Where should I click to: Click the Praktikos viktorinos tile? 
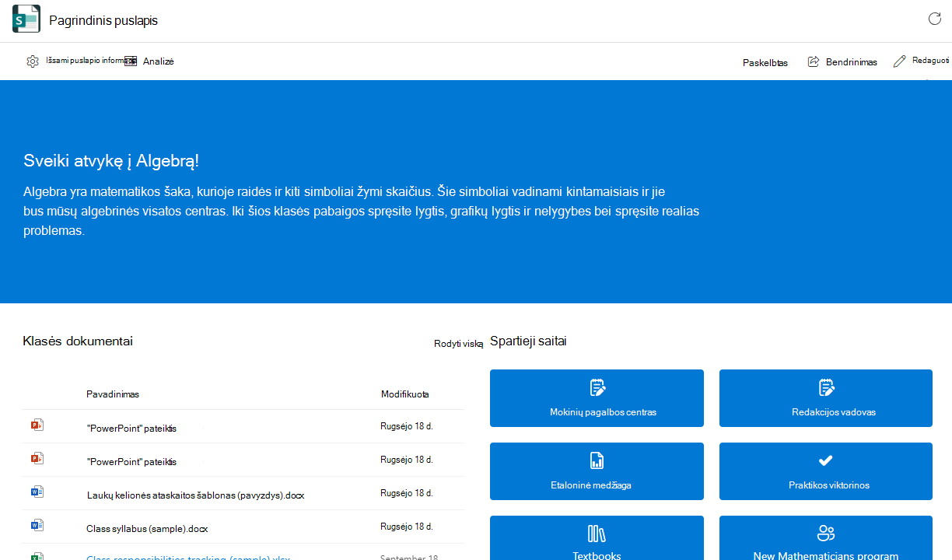click(x=826, y=471)
